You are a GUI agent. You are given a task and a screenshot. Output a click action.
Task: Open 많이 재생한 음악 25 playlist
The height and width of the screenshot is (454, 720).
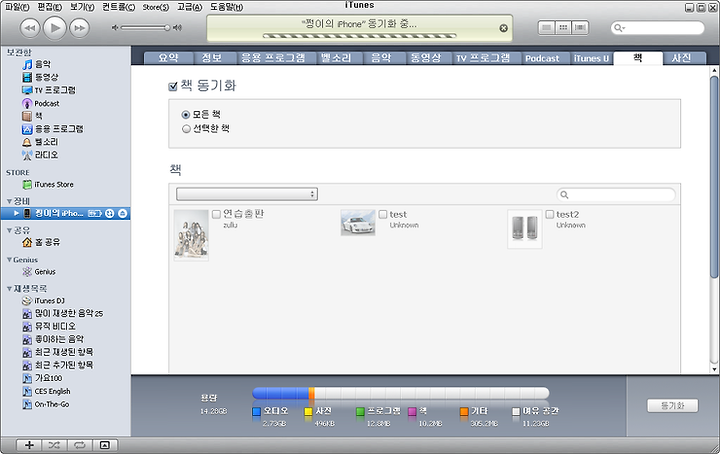click(63, 314)
